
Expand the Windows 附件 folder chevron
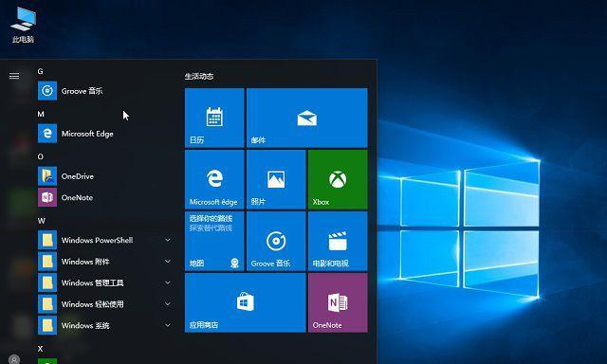pos(168,261)
